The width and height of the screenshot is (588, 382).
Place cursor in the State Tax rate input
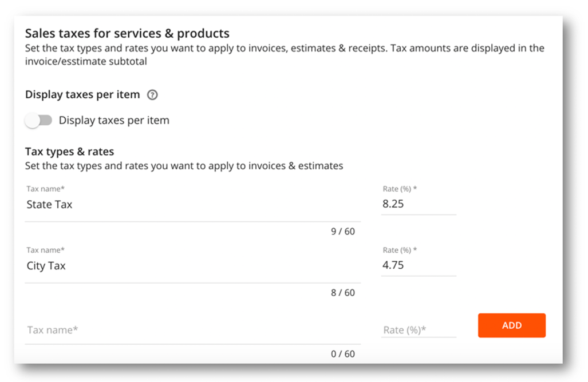pyautogui.click(x=418, y=204)
